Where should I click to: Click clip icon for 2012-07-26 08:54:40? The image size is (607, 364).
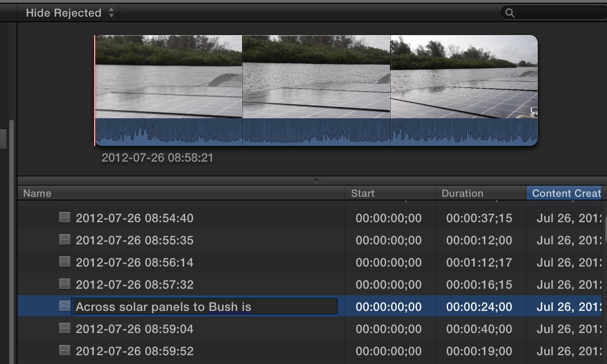tap(65, 218)
